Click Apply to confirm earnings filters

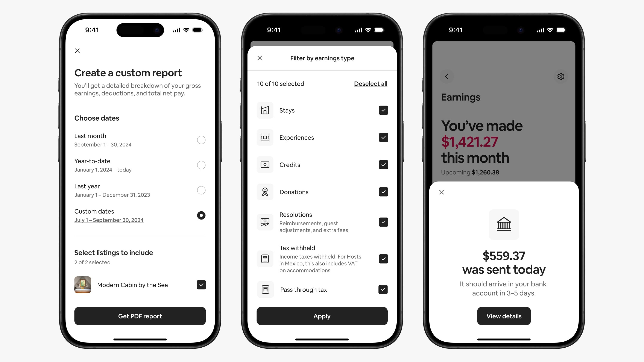coord(322,316)
